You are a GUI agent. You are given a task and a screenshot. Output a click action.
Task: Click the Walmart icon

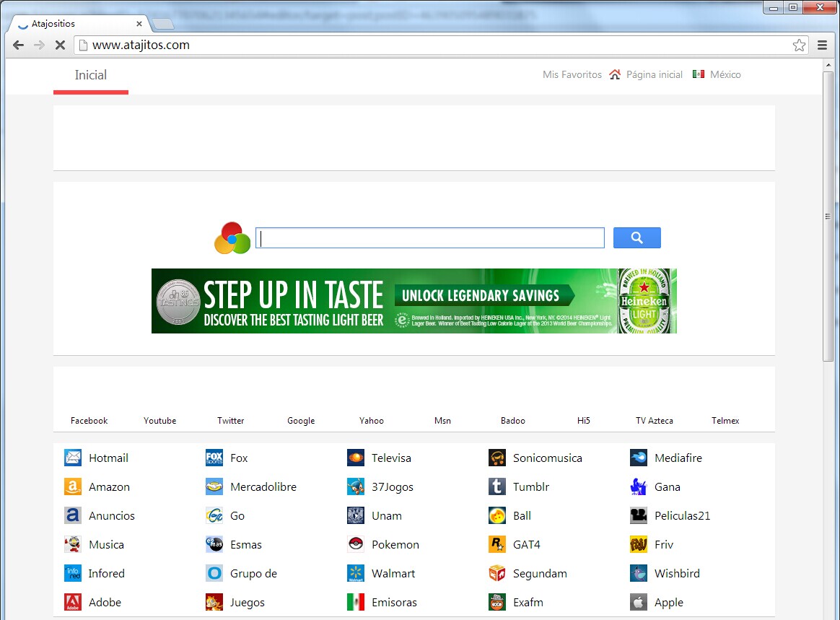point(356,573)
